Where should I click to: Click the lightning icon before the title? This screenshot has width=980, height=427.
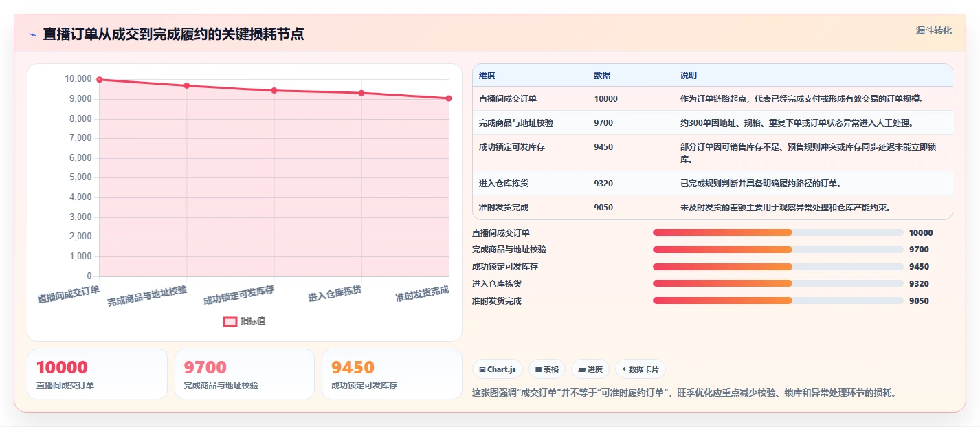click(32, 34)
